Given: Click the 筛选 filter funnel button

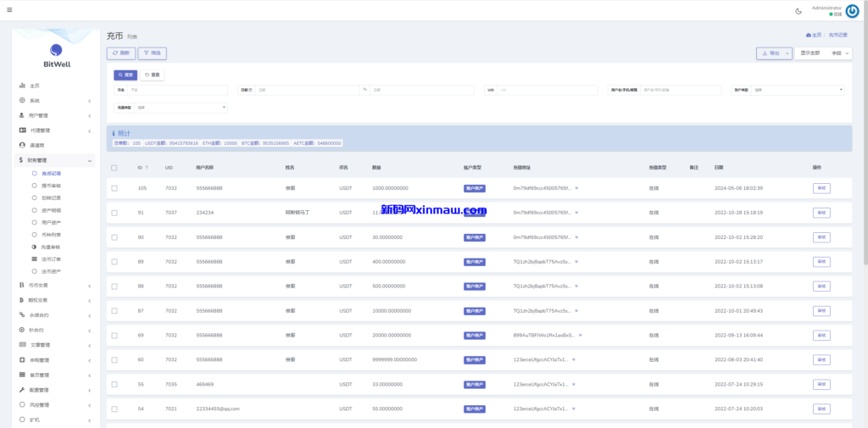Looking at the screenshot, I should [152, 53].
